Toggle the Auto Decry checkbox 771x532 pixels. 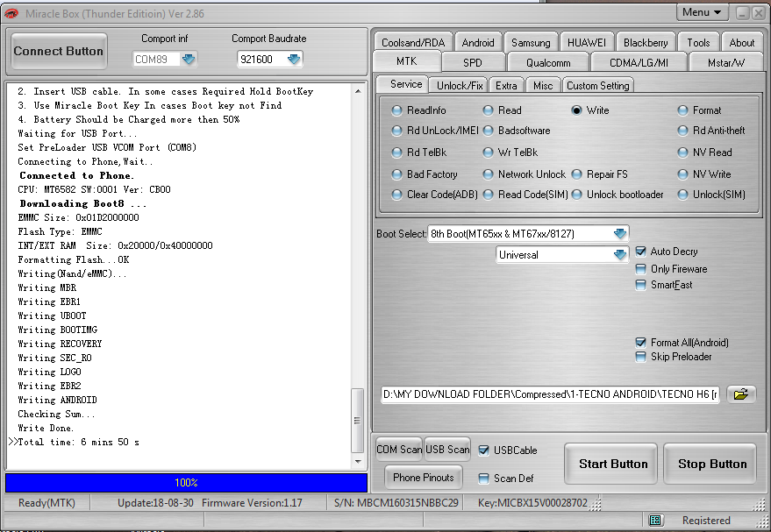(x=640, y=252)
